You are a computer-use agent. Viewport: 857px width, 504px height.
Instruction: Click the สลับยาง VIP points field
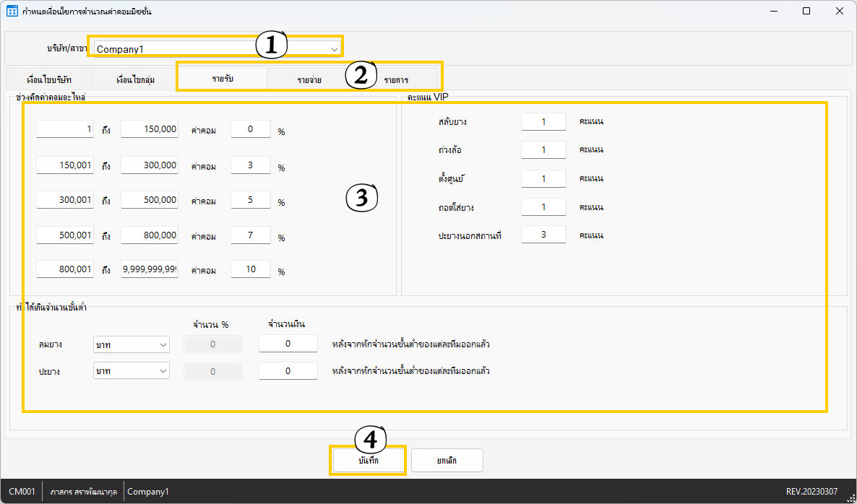coord(543,122)
